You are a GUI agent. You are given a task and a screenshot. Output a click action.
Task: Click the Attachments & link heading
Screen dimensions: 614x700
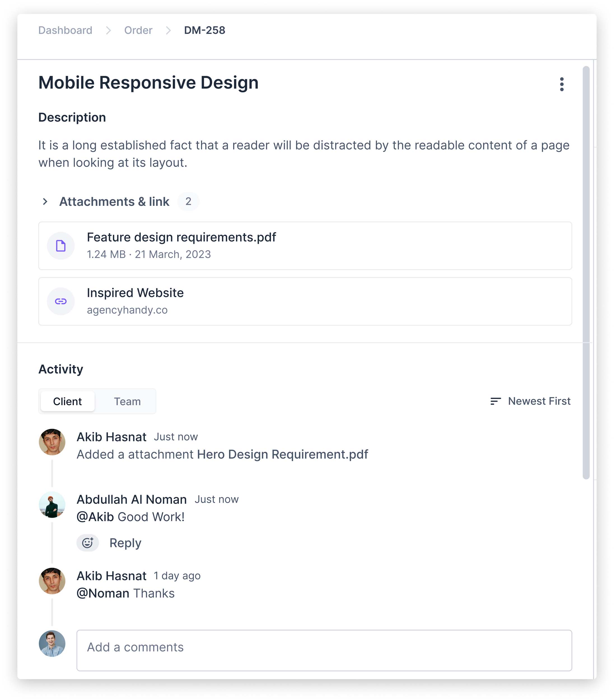tap(115, 201)
